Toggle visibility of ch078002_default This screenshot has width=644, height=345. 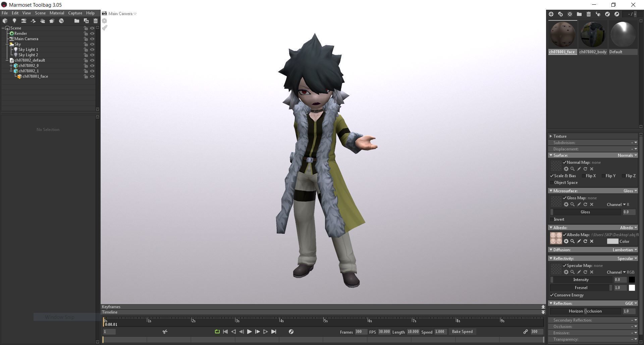click(x=92, y=60)
